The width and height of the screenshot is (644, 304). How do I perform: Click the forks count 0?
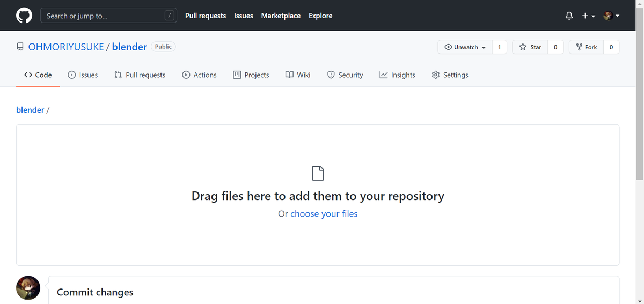point(611,47)
